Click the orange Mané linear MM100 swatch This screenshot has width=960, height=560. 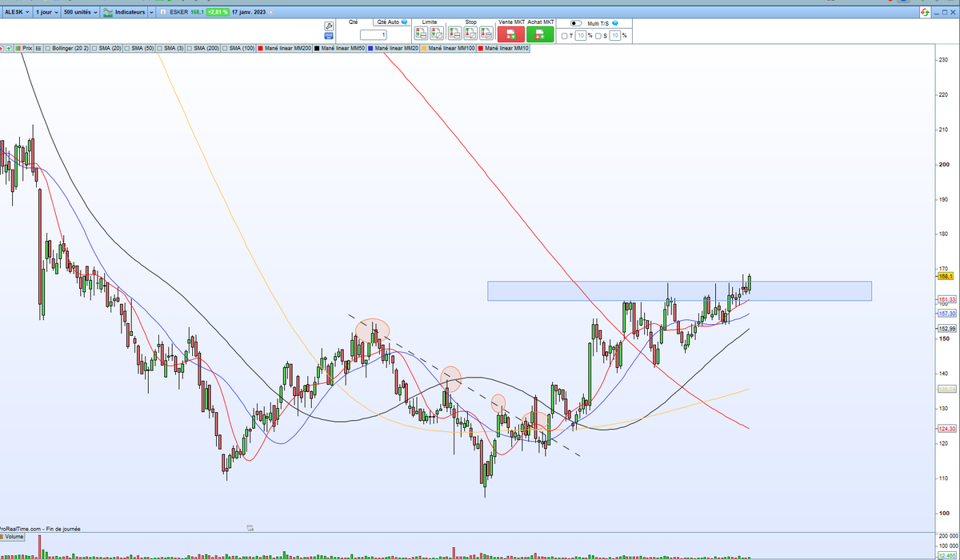424,48
